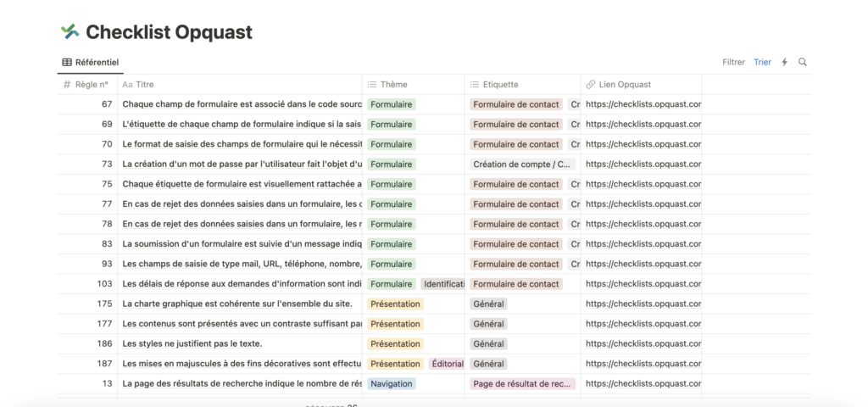The image size is (868, 407).
Task: Open the Opquast link in row 186
Action: coord(643,343)
